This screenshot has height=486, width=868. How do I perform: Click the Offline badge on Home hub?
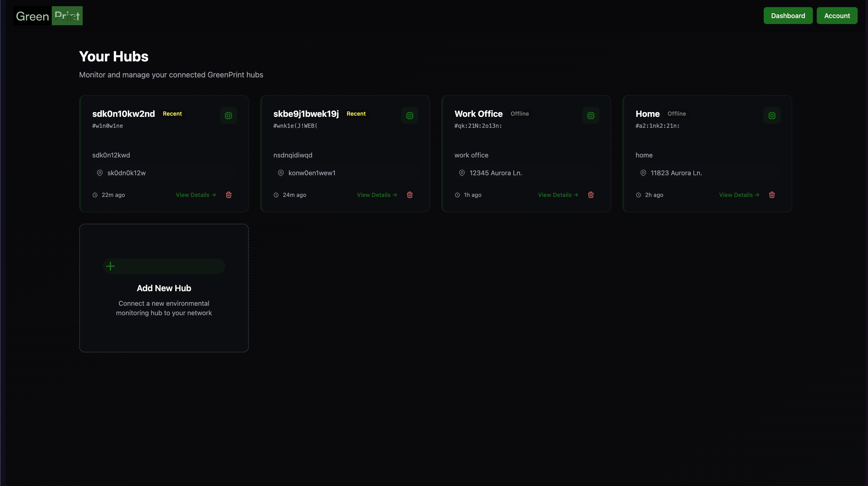[676, 114]
